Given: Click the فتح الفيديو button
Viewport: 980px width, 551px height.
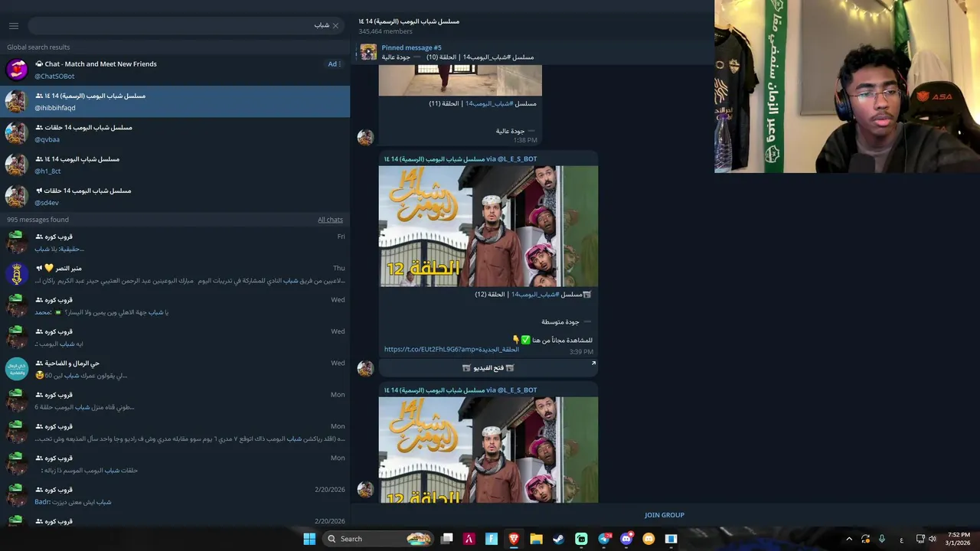Looking at the screenshot, I should click(488, 368).
